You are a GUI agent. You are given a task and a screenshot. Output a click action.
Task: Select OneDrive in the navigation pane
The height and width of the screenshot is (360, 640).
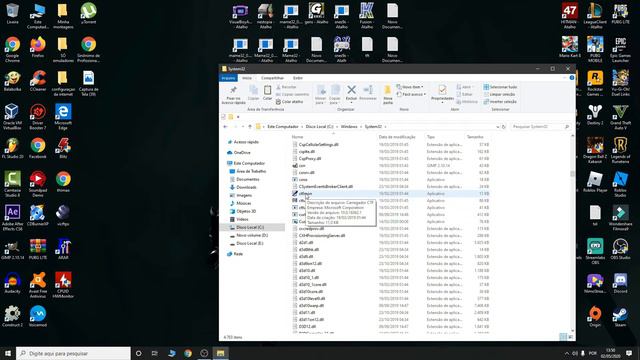pos(242,153)
